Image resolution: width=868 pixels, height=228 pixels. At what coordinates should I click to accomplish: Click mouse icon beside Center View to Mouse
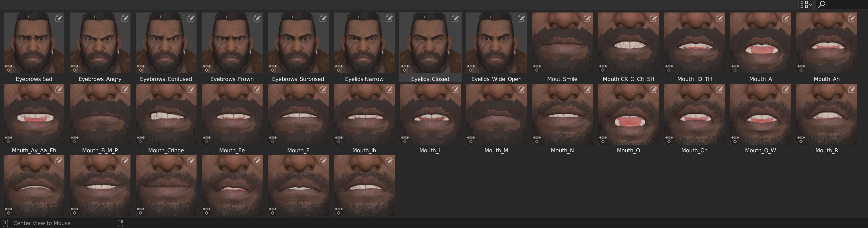(5, 223)
